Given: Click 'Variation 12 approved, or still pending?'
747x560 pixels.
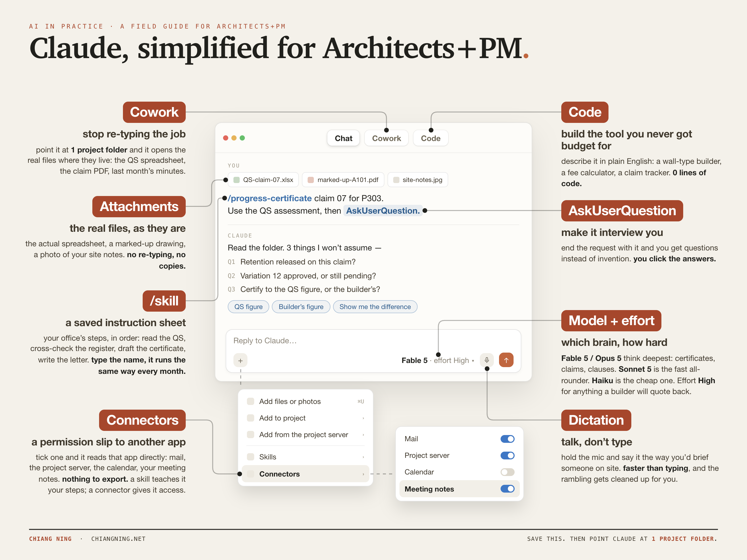Looking at the screenshot, I should (x=308, y=276).
